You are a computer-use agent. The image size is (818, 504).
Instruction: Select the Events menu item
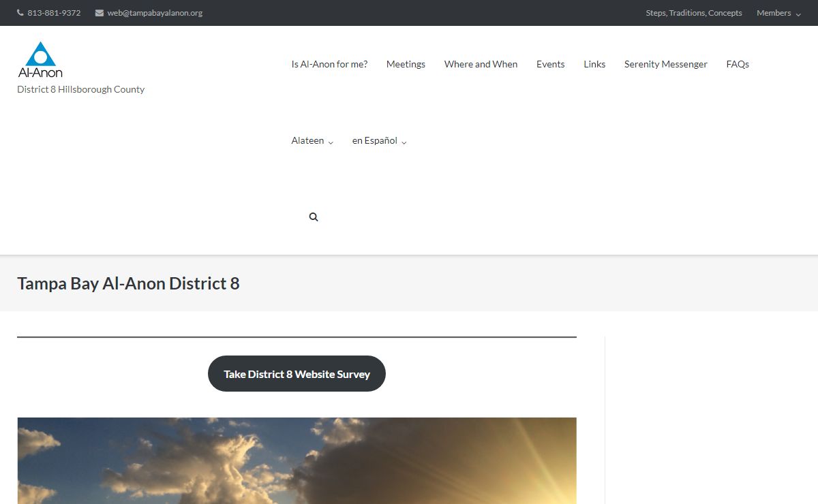click(x=550, y=64)
